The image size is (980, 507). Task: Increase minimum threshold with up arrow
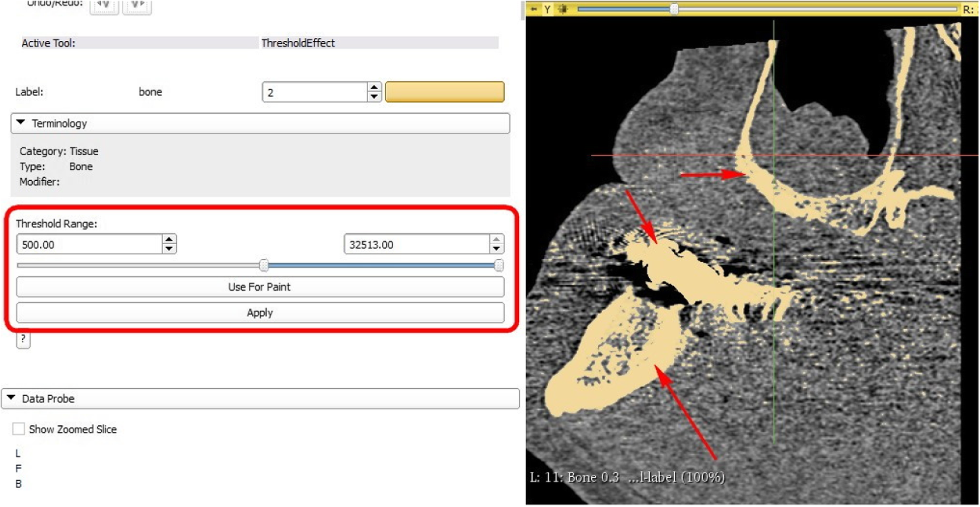[x=169, y=240]
